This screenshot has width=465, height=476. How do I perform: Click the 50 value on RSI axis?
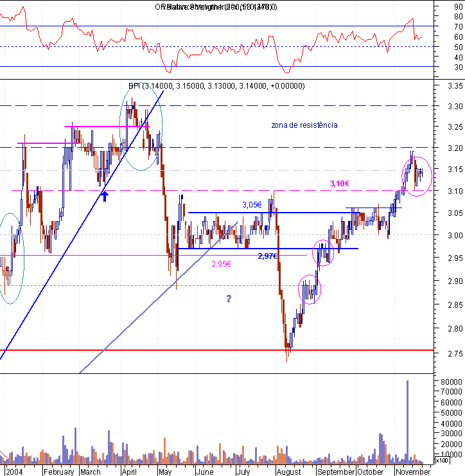click(459, 48)
